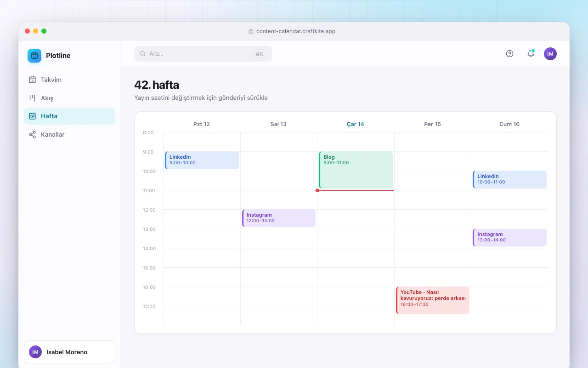Click the search magnifier icon

(143, 54)
